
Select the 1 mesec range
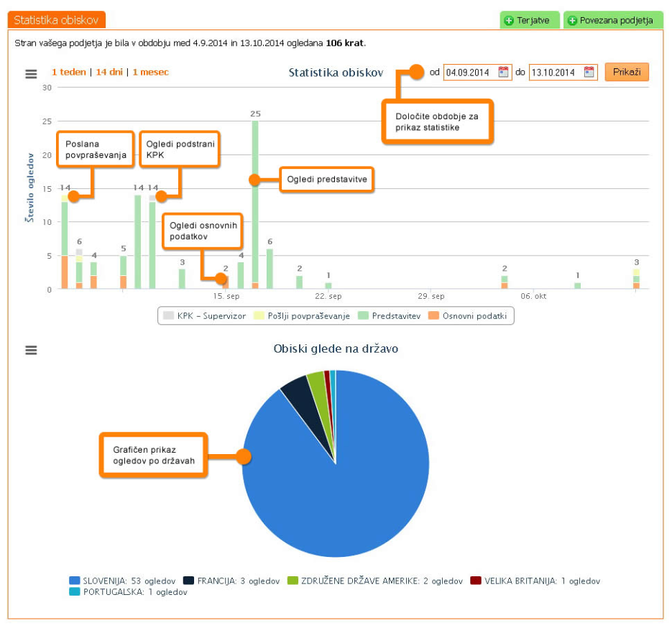pyautogui.click(x=150, y=73)
